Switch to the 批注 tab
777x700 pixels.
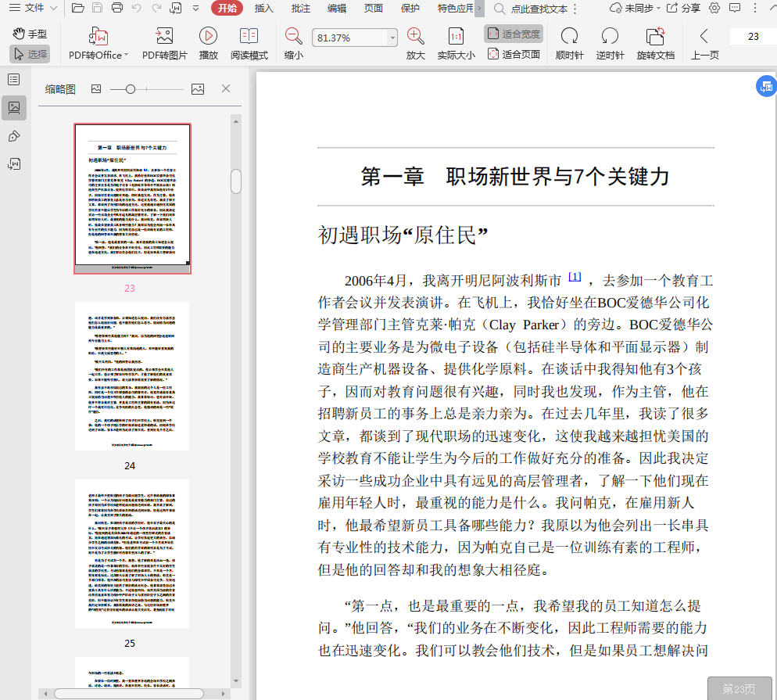300,9
